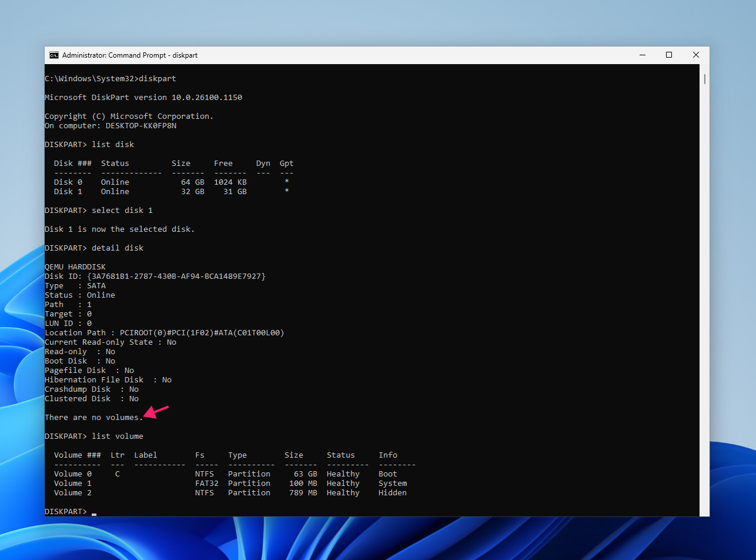Click the 'DISKPART> detail disk' command
Image resolution: width=756 pixels, height=560 pixels.
point(94,248)
